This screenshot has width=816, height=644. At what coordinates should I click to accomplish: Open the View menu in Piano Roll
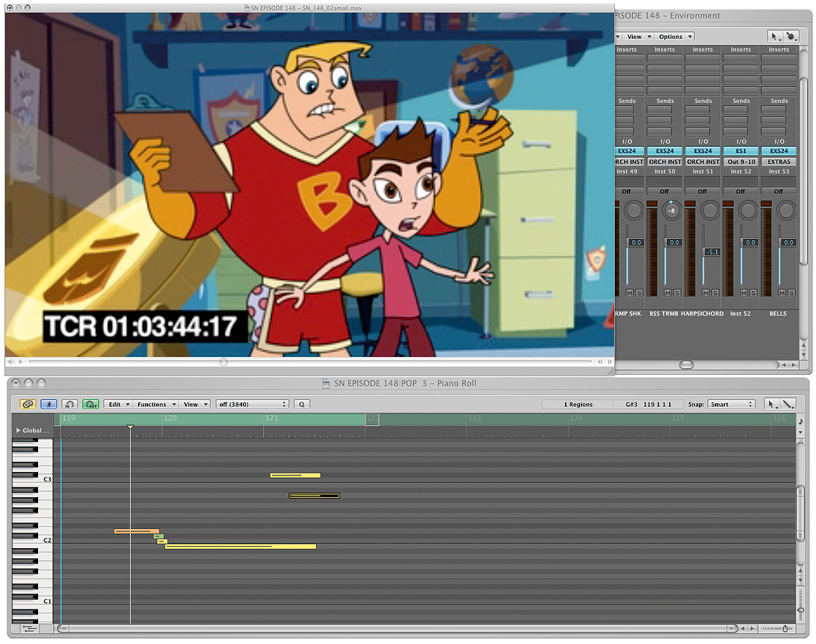click(x=194, y=404)
